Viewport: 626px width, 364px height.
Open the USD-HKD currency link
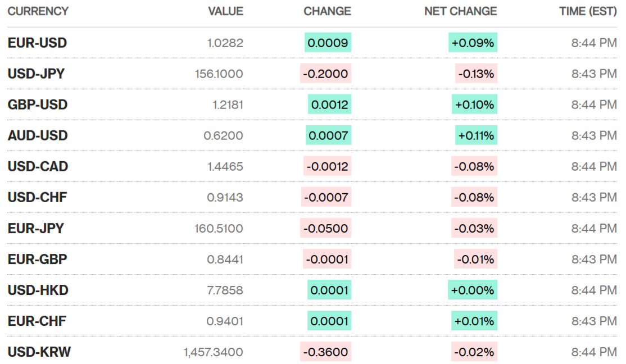pyautogui.click(x=38, y=290)
